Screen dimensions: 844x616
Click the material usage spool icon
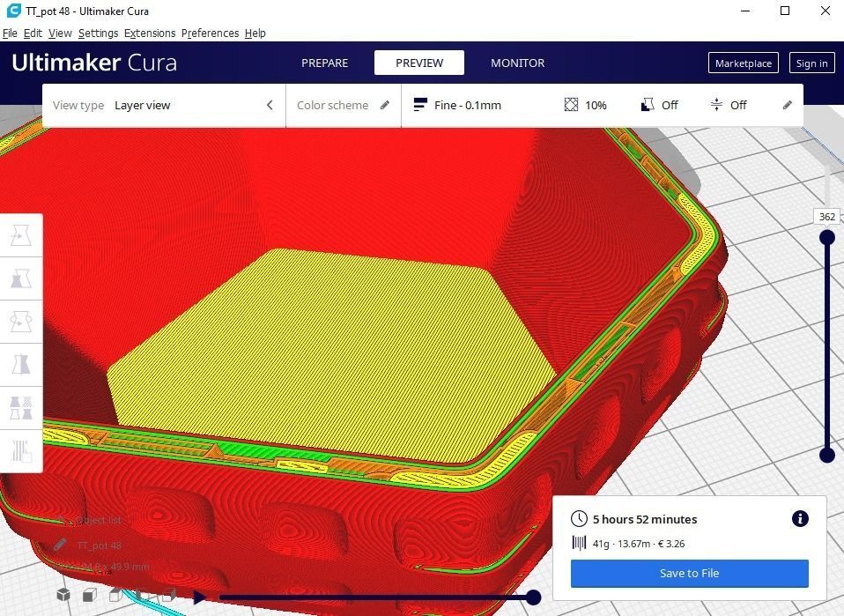(579, 543)
